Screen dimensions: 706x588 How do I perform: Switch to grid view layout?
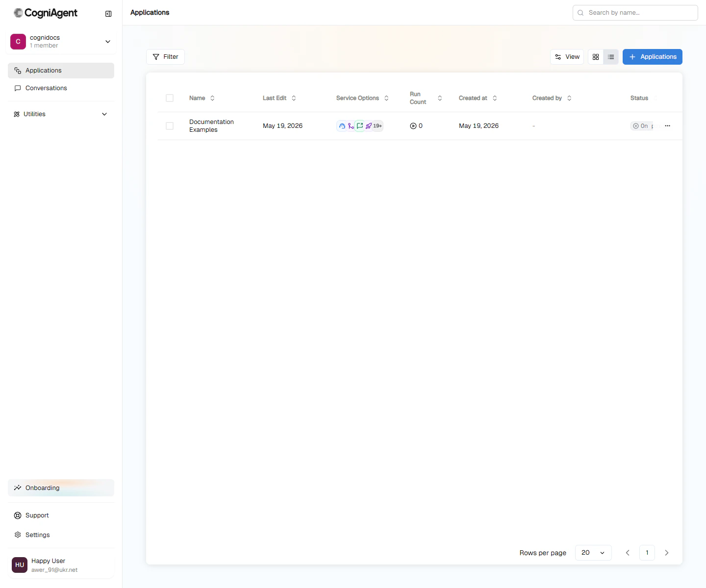[x=596, y=57]
